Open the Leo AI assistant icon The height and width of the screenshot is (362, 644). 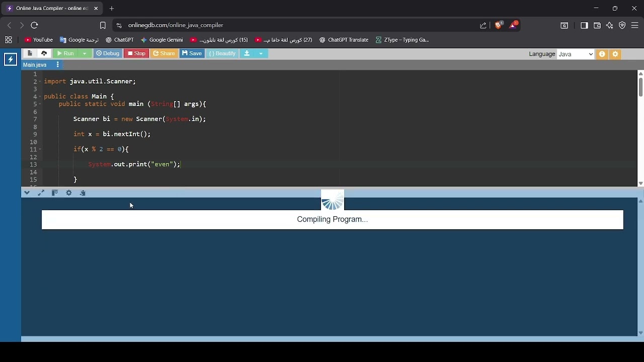610,26
